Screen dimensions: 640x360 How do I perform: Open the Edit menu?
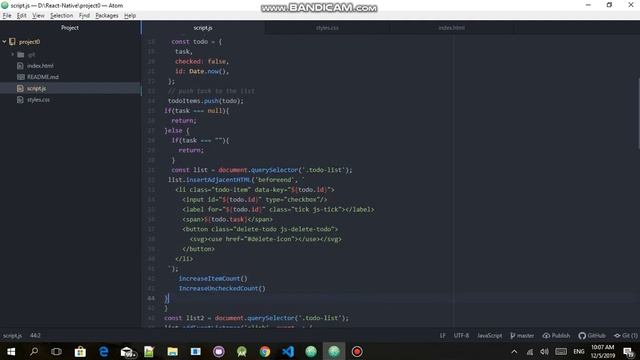(x=22, y=16)
